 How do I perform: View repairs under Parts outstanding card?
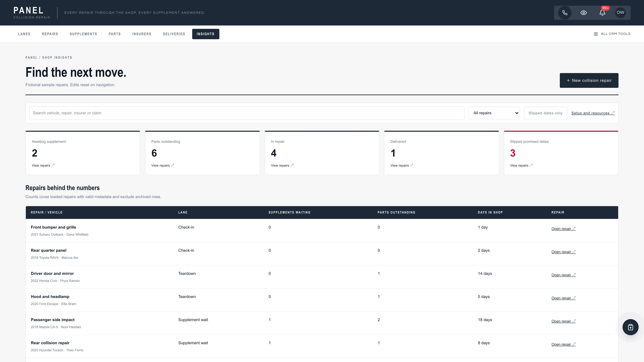click(163, 165)
